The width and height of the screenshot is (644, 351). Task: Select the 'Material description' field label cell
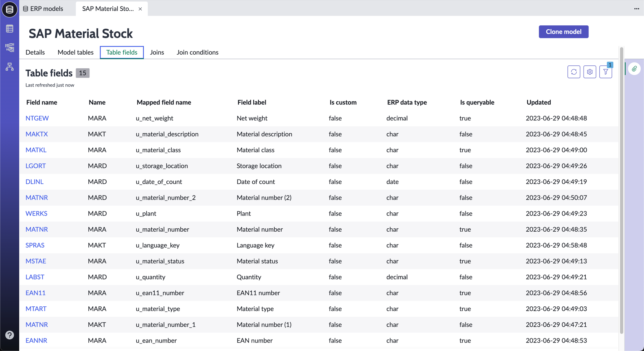coord(264,134)
